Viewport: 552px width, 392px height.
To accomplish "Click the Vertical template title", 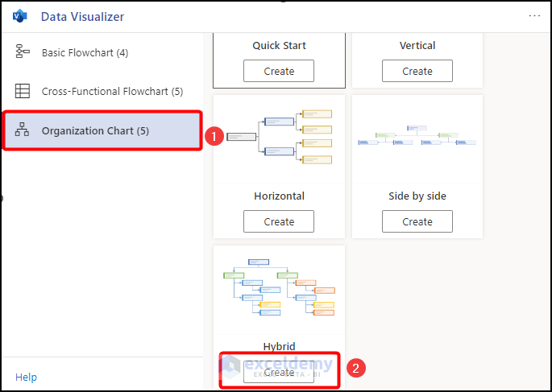I will coord(417,46).
